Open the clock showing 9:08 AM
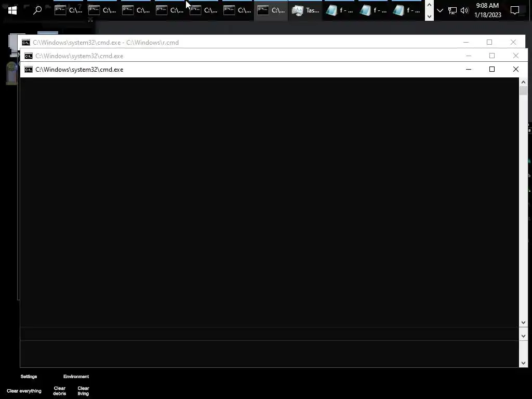 [487, 10]
